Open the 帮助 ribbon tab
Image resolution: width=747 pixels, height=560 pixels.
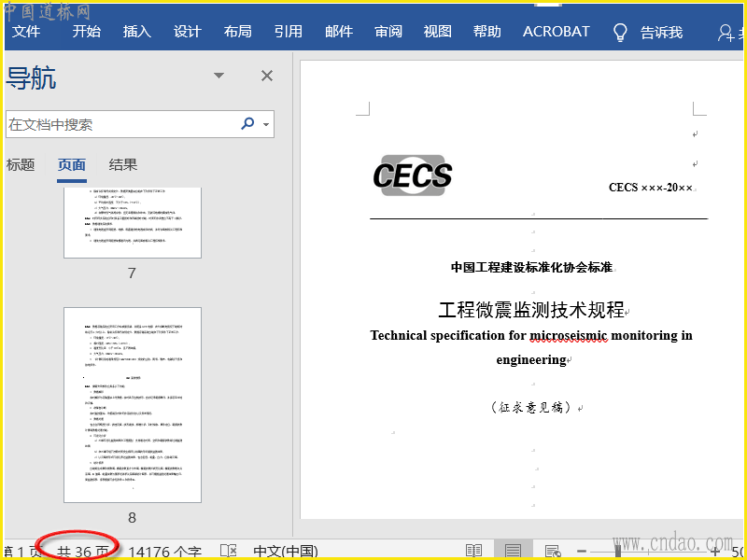point(486,32)
